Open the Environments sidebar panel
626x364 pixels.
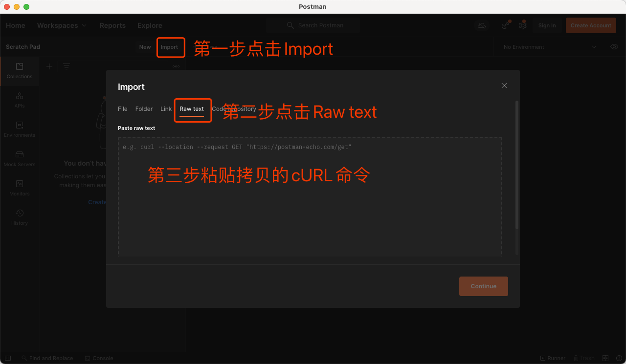click(20, 129)
